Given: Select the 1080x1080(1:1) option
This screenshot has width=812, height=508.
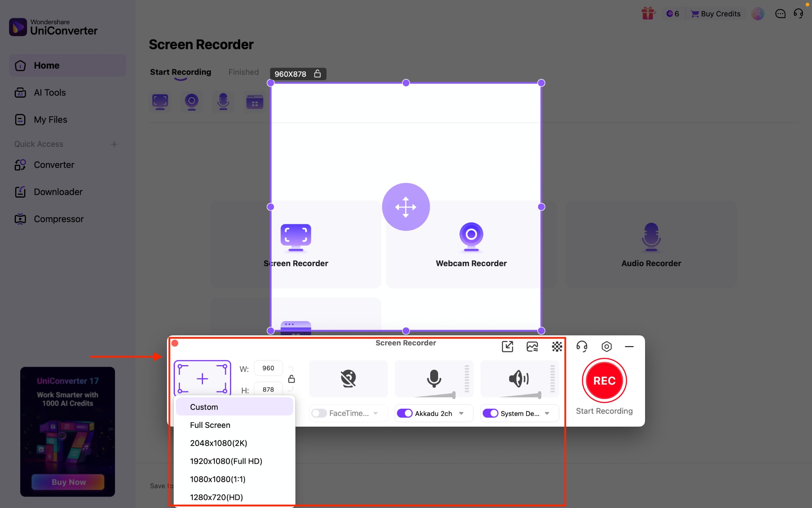Looking at the screenshot, I should tap(235, 479).
